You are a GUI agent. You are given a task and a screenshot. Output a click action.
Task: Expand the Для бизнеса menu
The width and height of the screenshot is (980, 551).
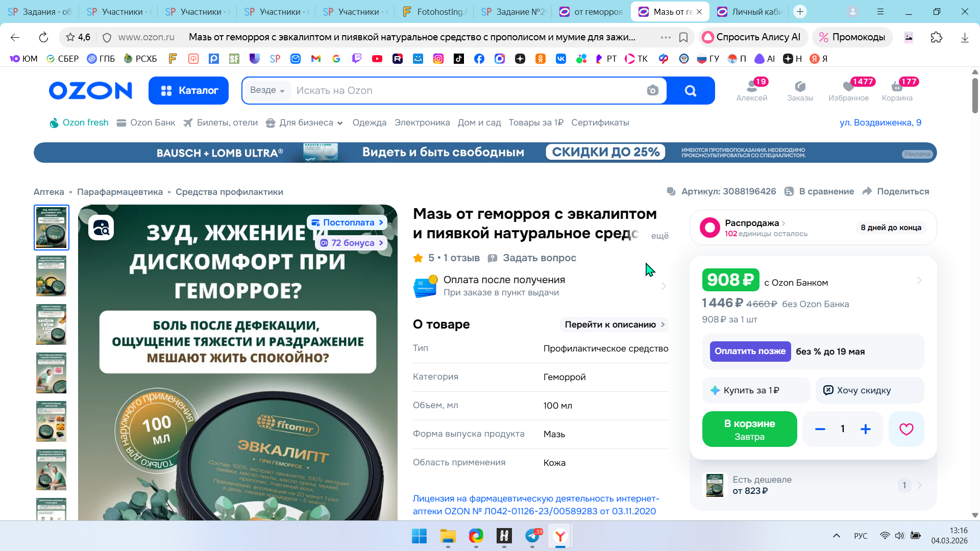point(305,122)
